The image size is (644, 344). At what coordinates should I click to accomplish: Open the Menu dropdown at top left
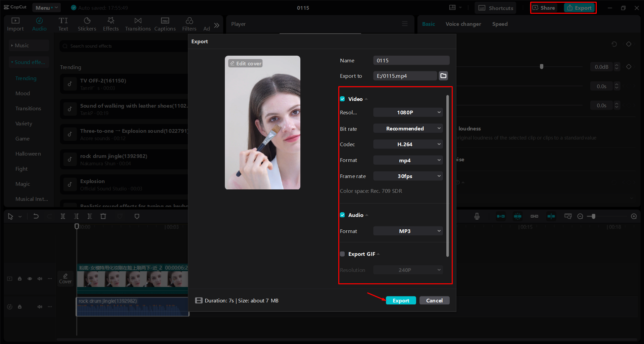coord(46,7)
